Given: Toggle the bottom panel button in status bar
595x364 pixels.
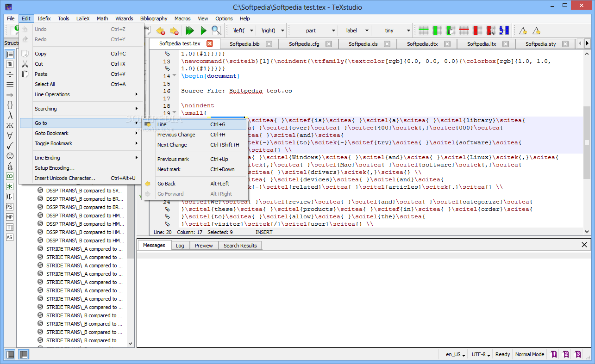Looking at the screenshot, I should pos(23,354).
